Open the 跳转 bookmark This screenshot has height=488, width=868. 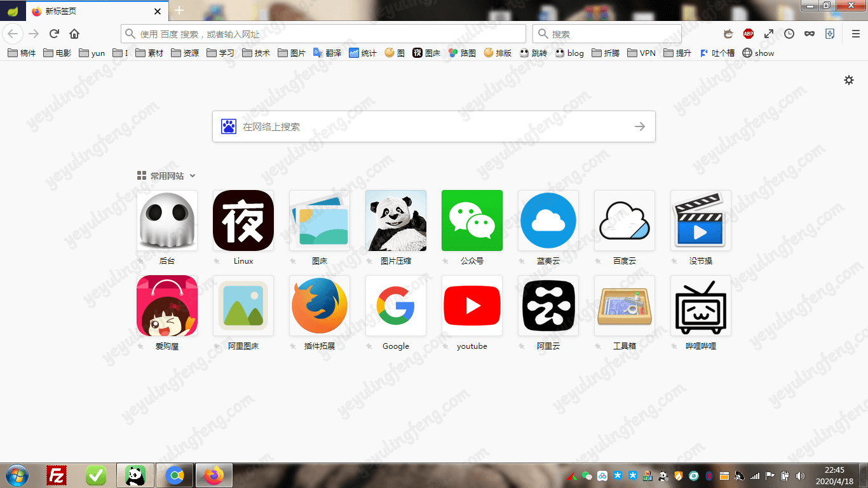[x=533, y=53]
